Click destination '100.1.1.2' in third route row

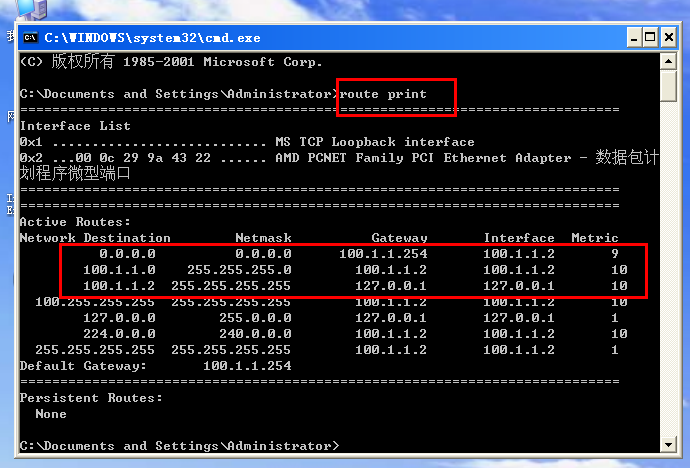119,286
